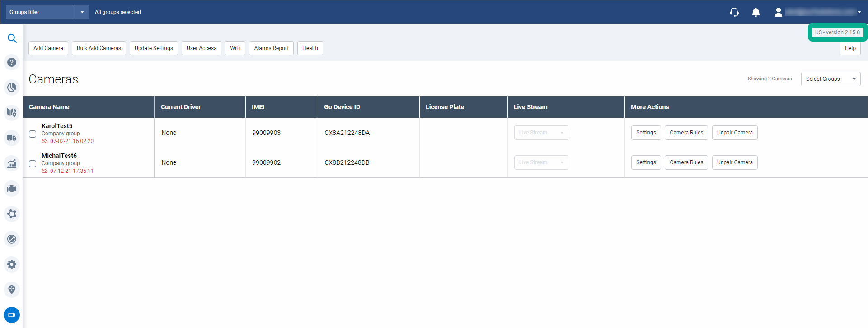The width and height of the screenshot is (868, 328).
Task: Unpair Camera for KarolTest5
Action: point(735,133)
